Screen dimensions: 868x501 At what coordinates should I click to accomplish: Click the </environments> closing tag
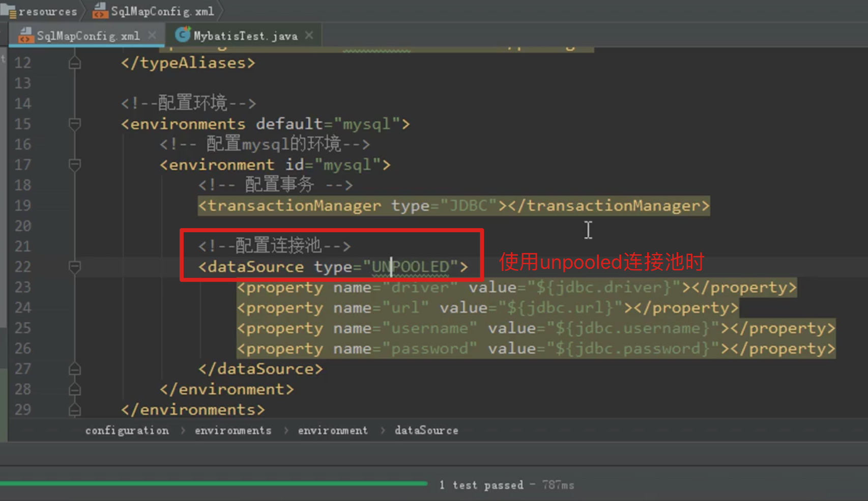coord(193,409)
